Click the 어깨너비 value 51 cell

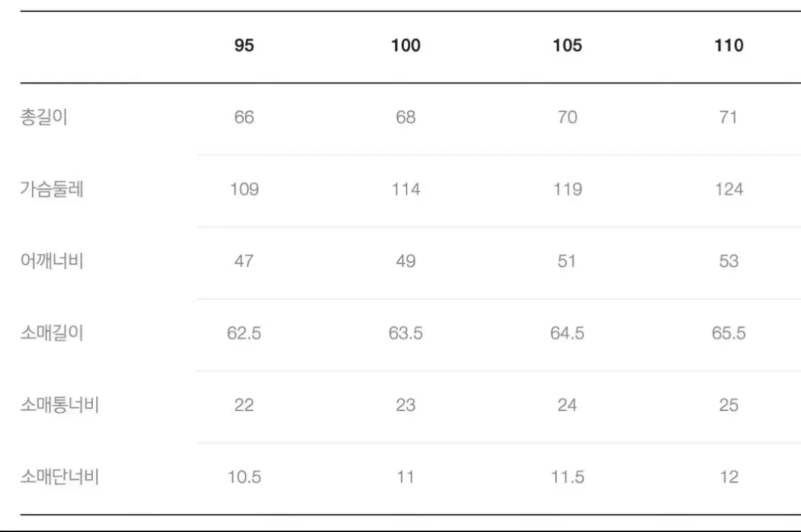(567, 261)
